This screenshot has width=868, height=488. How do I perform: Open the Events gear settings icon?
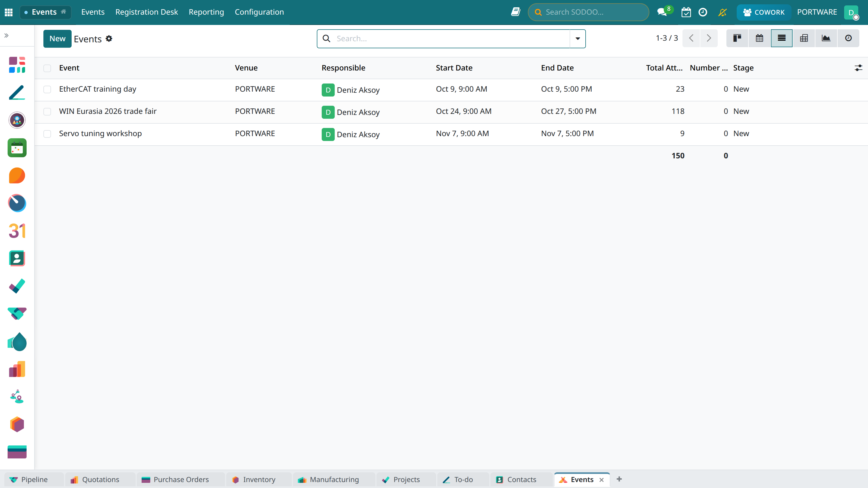109,39
